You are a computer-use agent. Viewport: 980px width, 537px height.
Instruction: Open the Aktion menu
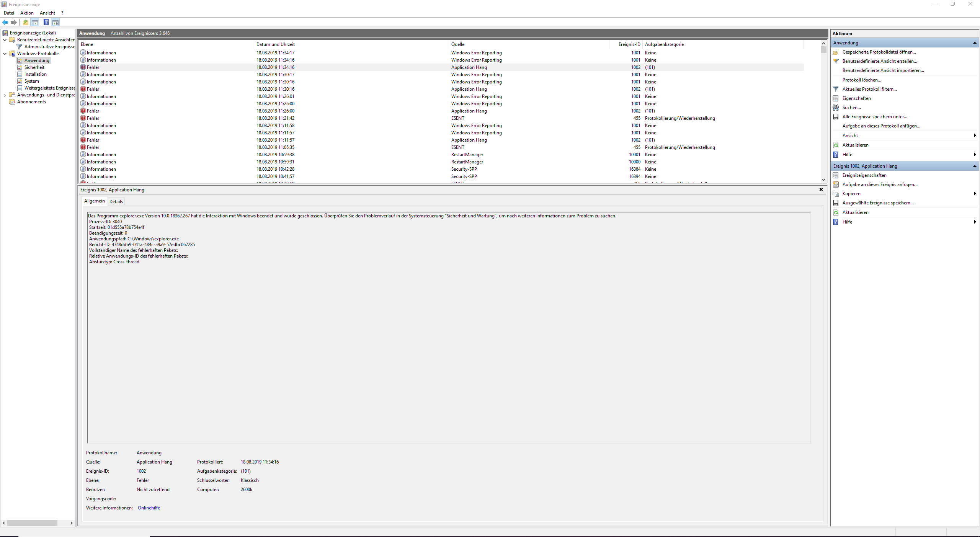point(27,13)
